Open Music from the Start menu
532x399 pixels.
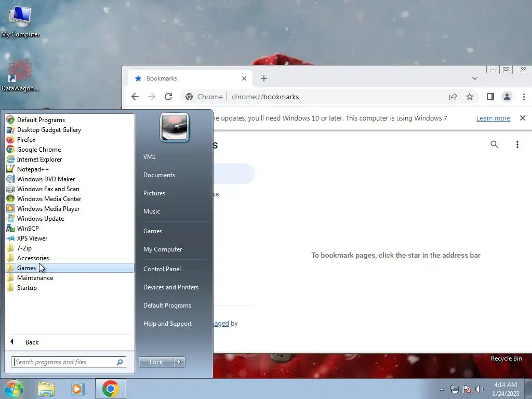[x=152, y=211]
